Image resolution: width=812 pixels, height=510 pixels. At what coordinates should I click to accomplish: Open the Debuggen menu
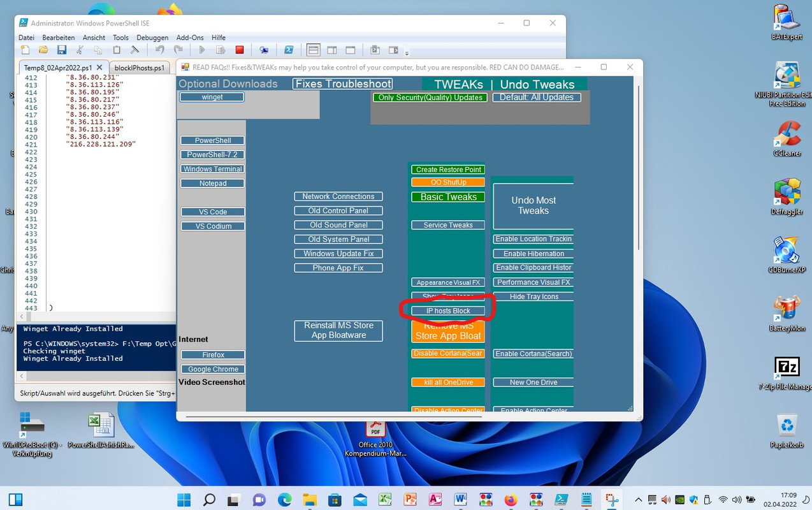click(152, 38)
